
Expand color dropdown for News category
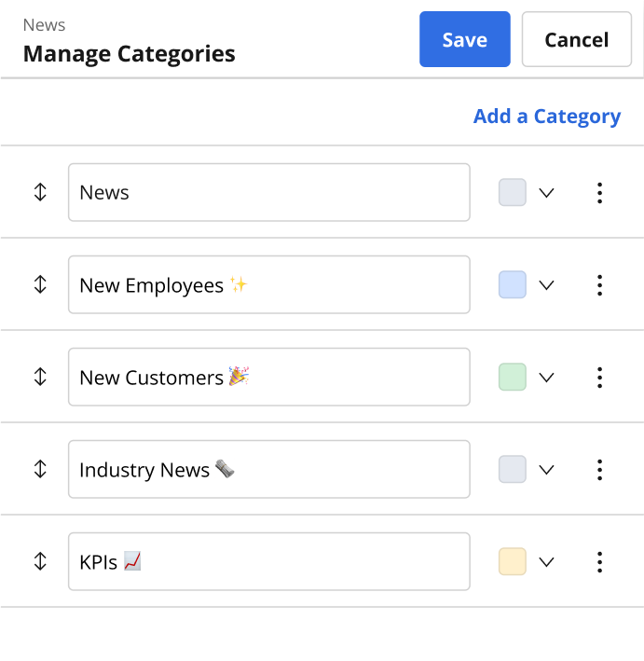tap(546, 193)
